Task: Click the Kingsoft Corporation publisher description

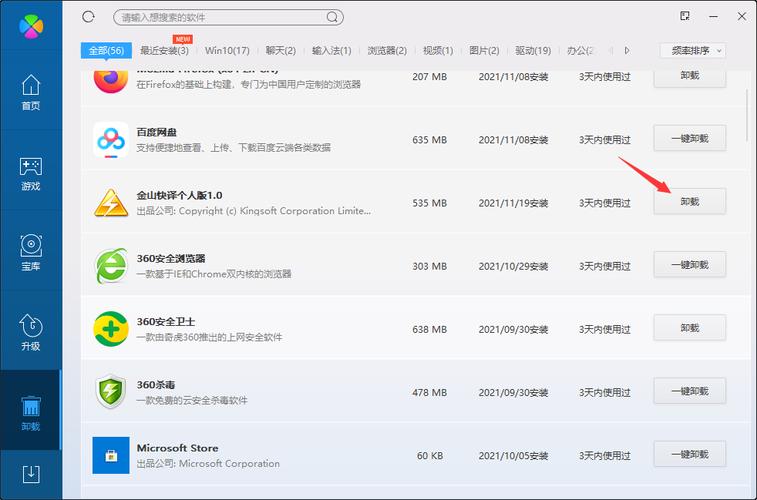Action: [253, 211]
